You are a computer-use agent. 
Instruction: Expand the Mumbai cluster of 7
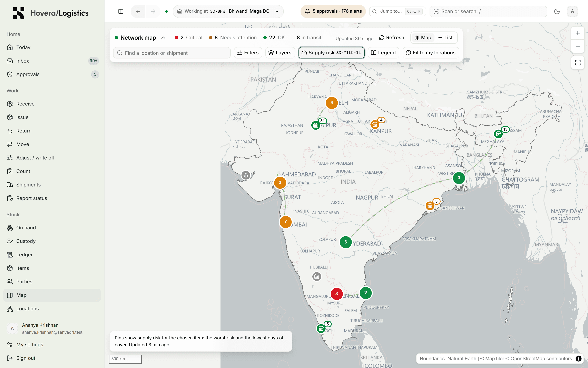[285, 222]
